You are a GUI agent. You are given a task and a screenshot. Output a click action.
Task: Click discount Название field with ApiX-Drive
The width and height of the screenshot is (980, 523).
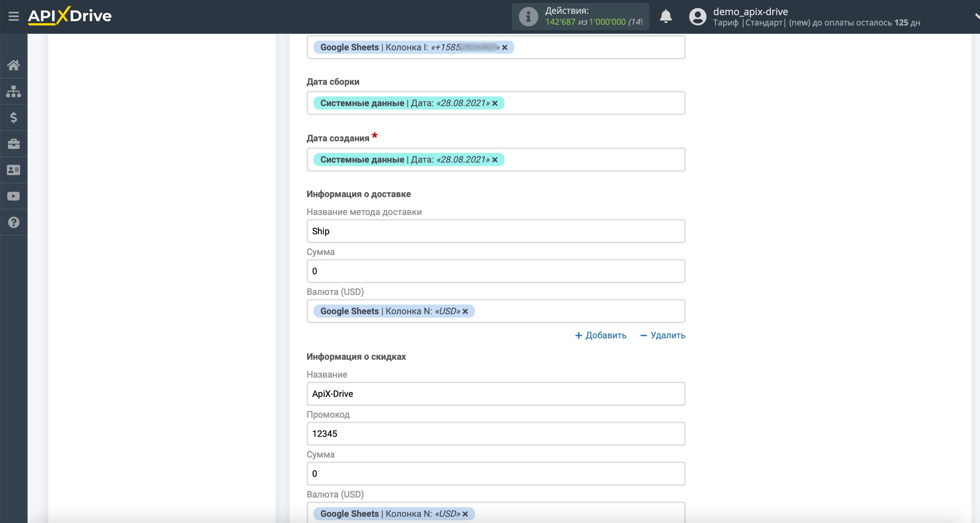(496, 394)
